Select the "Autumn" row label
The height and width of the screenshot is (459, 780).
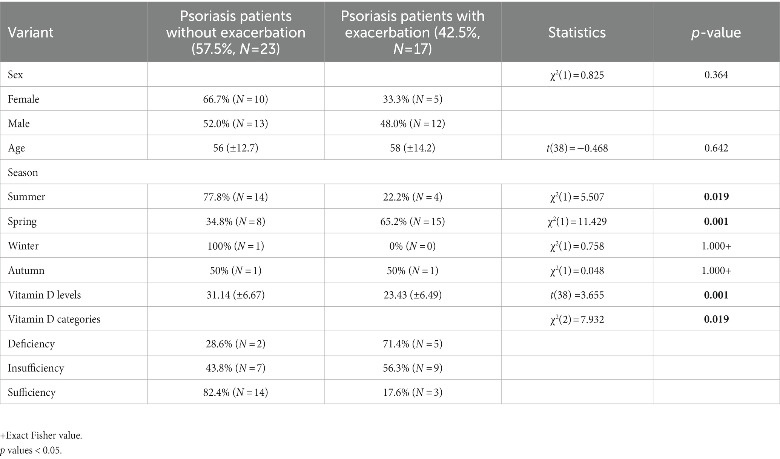[25, 270]
